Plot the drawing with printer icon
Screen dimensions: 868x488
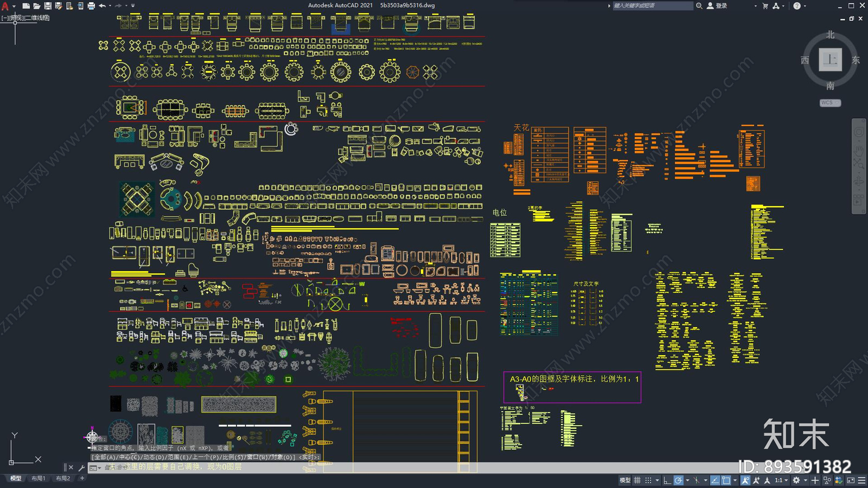tap(91, 6)
